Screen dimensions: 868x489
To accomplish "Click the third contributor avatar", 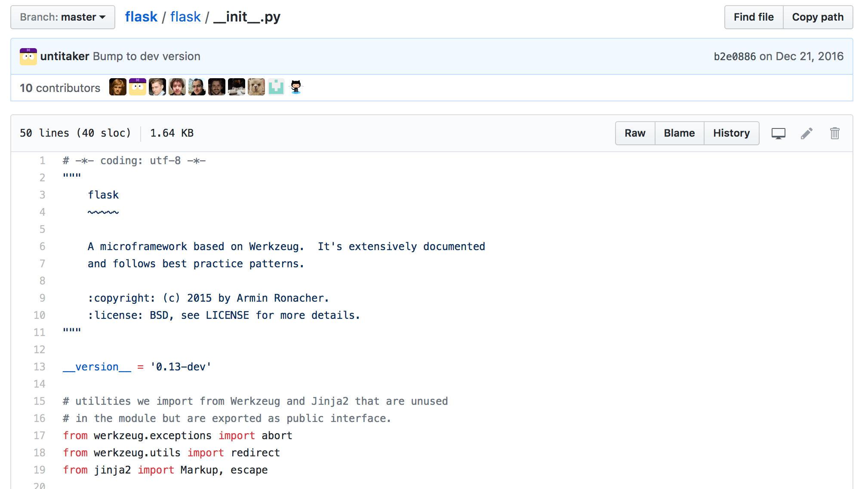I will click(157, 87).
